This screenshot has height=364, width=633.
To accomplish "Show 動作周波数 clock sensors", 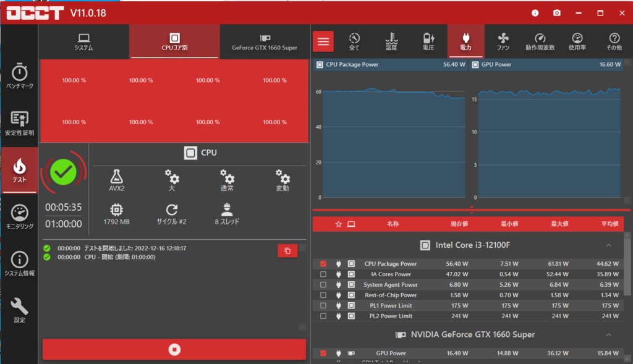I will point(540,41).
